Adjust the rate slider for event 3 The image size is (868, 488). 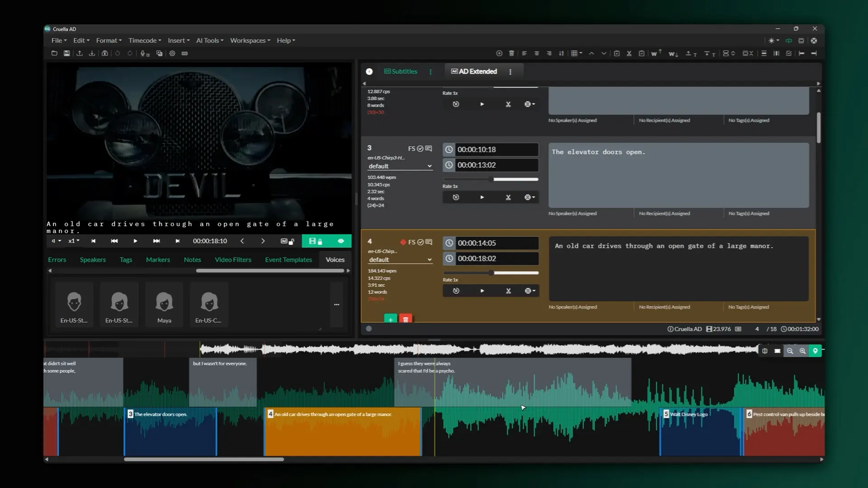491,179
